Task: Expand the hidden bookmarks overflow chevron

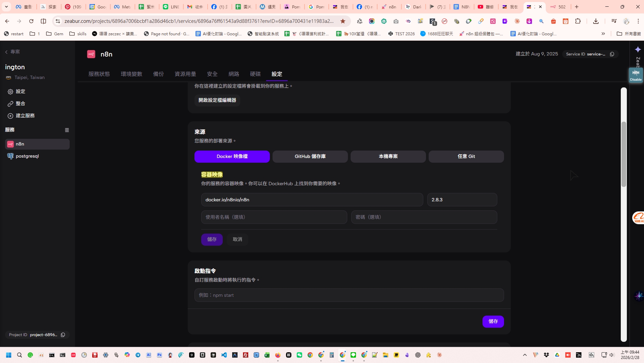Action: (x=603, y=34)
